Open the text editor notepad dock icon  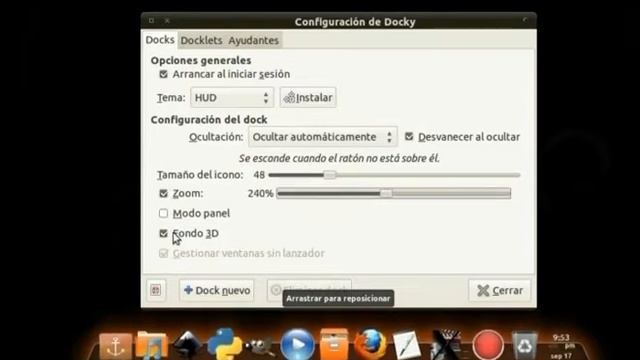407,345
